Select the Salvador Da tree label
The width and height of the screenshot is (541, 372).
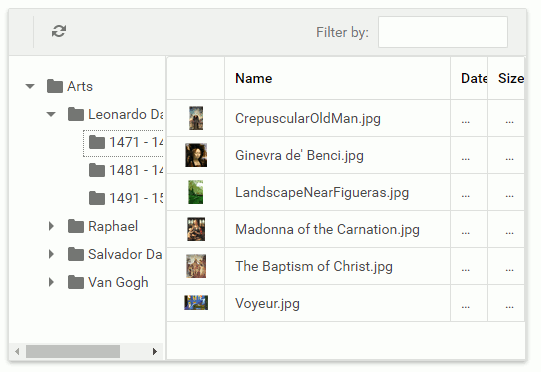tap(125, 254)
